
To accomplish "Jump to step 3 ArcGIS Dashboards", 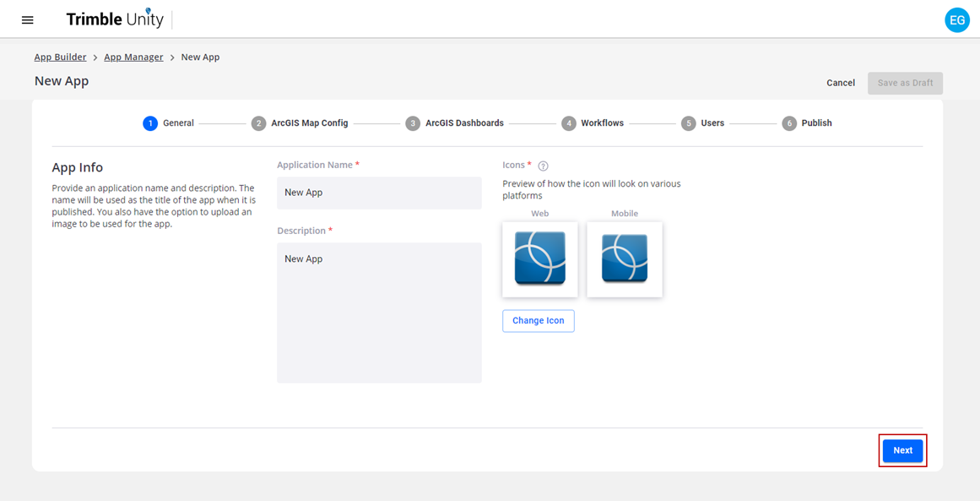I will pyautogui.click(x=454, y=123).
